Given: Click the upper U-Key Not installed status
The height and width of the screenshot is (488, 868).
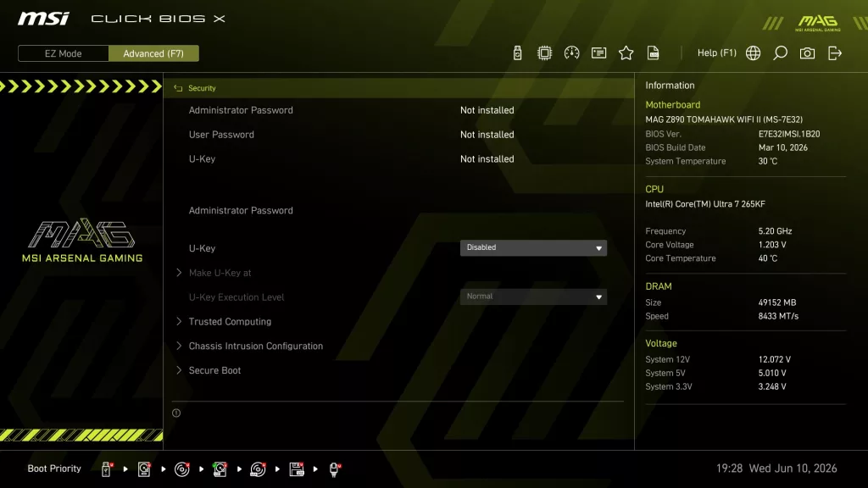Looking at the screenshot, I should pyautogui.click(x=487, y=158).
